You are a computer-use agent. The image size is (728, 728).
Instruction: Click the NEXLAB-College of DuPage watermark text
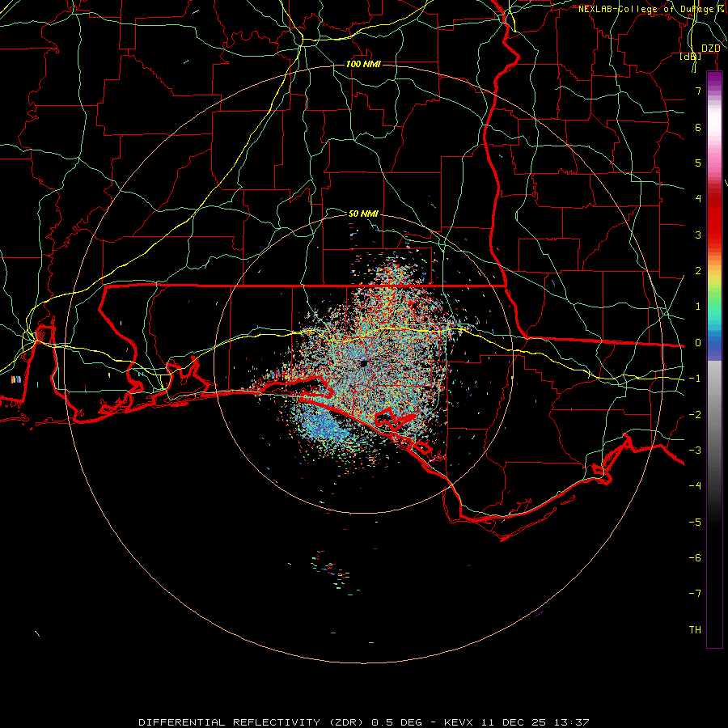[x=651, y=9]
